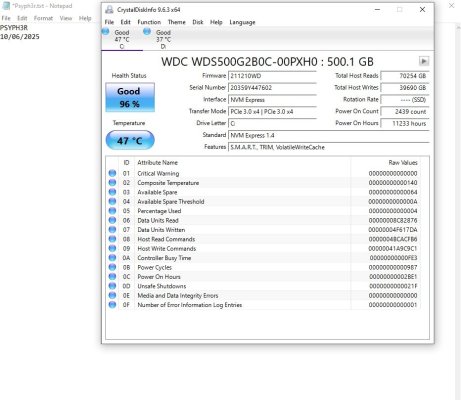461x400 pixels.
Task: Select the Unsafe Shutdowns attribute name
Action: (x=162, y=286)
